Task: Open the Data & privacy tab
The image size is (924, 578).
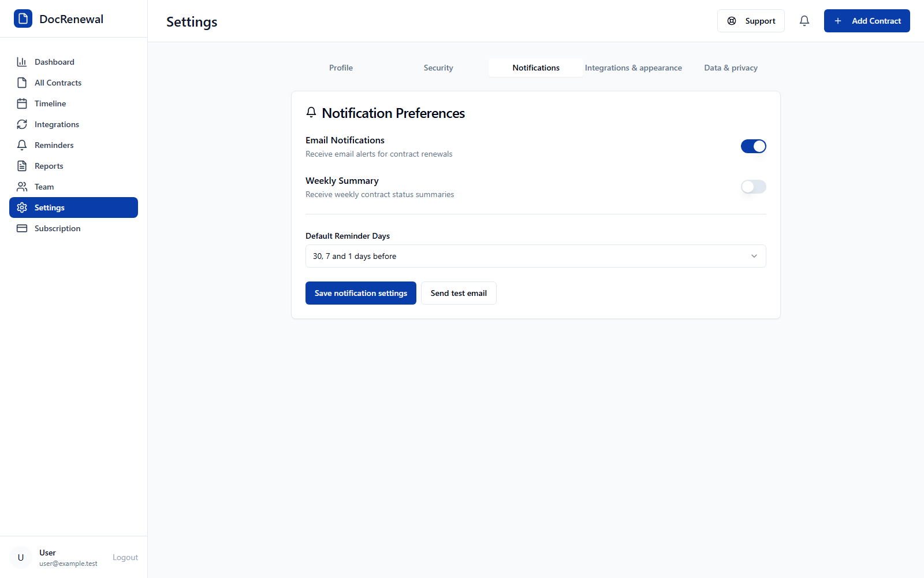Action: tap(731, 68)
